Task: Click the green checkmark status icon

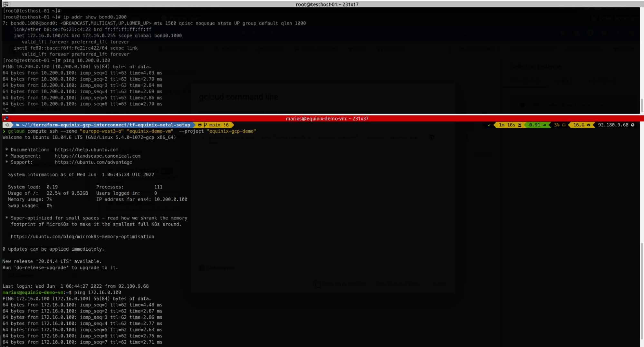Action: [x=489, y=125]
